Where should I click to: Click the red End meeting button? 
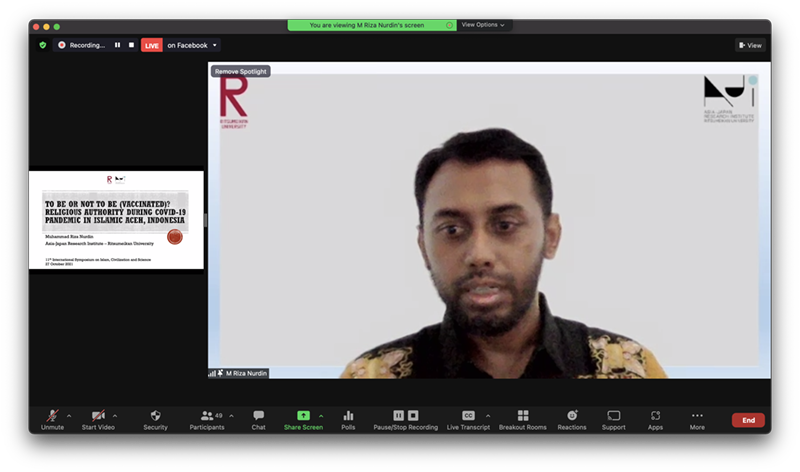click(747, 420)
